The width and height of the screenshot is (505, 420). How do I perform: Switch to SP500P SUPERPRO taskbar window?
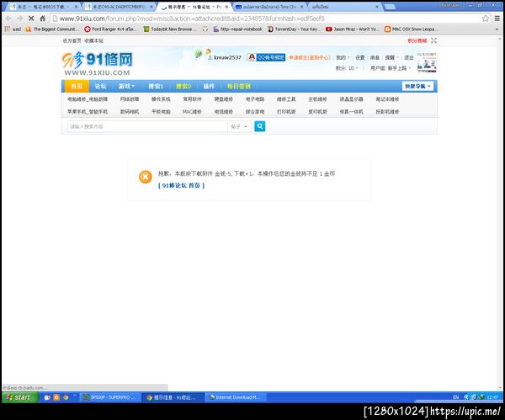[110, 397]
